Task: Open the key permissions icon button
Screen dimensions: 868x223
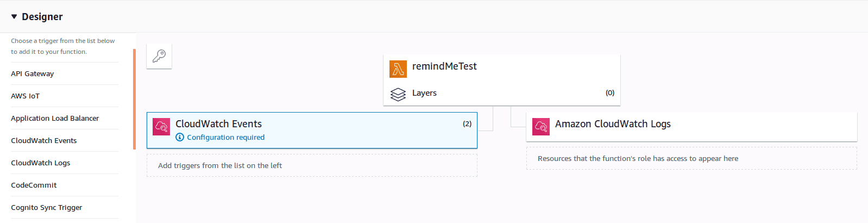Action: pos(159,56)
